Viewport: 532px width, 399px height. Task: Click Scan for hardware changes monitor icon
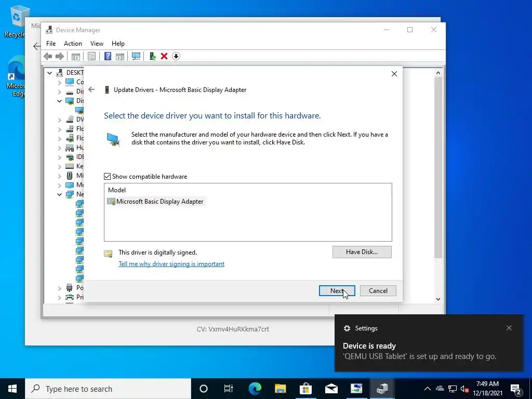(x=136, y=56)
